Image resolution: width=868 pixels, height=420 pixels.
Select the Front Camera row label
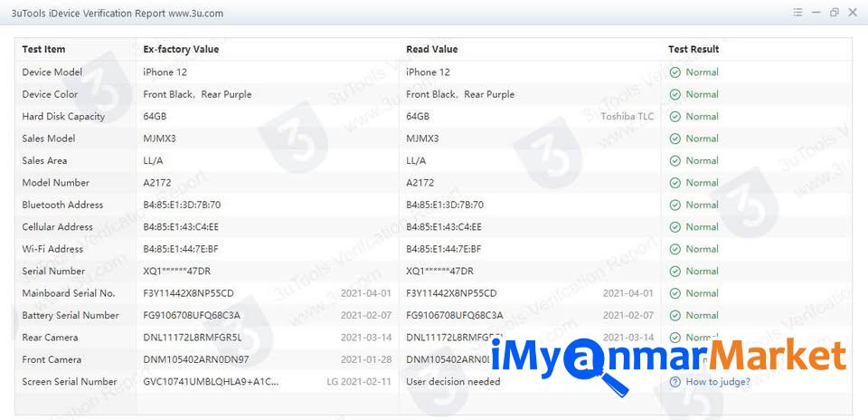point(52,360)
